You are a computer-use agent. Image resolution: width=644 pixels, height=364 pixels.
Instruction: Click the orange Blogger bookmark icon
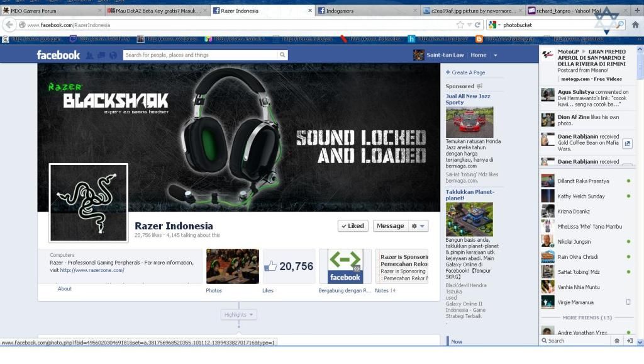(479, 39)
